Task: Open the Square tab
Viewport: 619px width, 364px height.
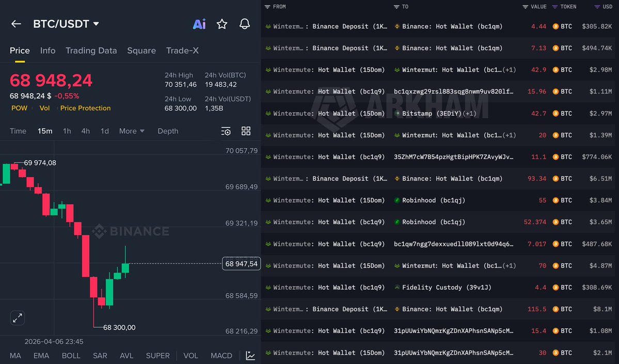Action: pos(141,51)
